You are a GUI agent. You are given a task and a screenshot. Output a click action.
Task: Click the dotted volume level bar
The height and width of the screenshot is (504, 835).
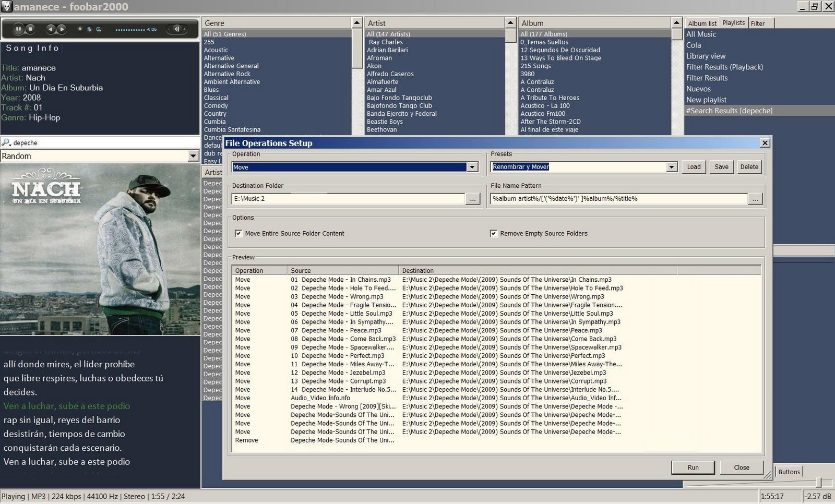tap(130, 30)
